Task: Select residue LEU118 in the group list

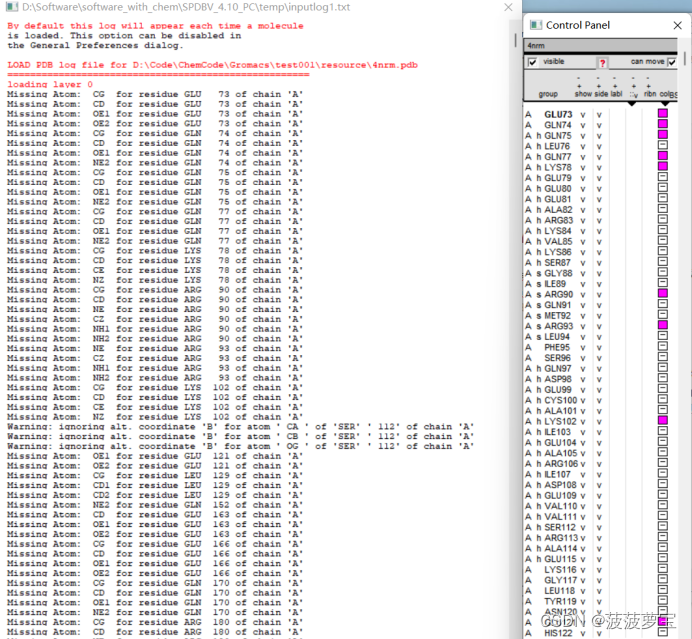Action: click(560, 591)
